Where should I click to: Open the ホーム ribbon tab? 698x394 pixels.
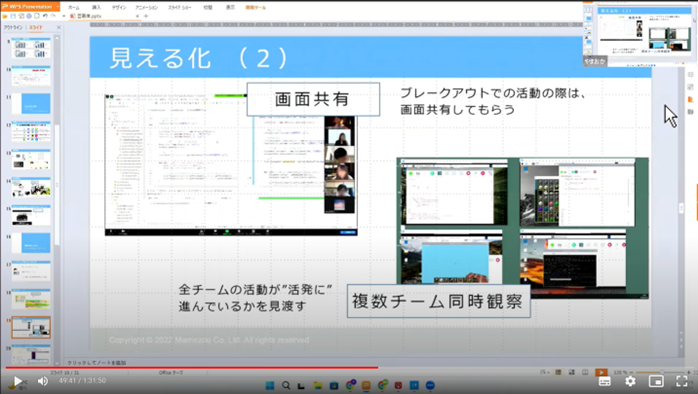tap(74, 8)
